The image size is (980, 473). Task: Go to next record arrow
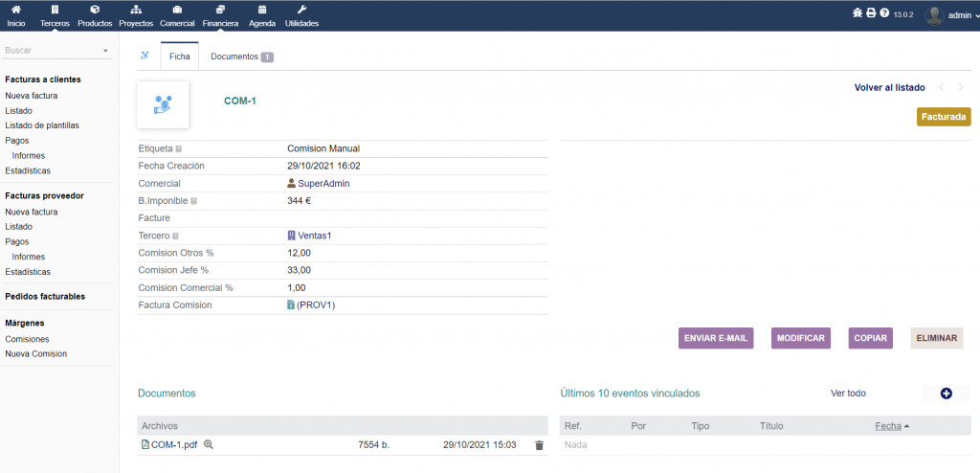point(961,87)
